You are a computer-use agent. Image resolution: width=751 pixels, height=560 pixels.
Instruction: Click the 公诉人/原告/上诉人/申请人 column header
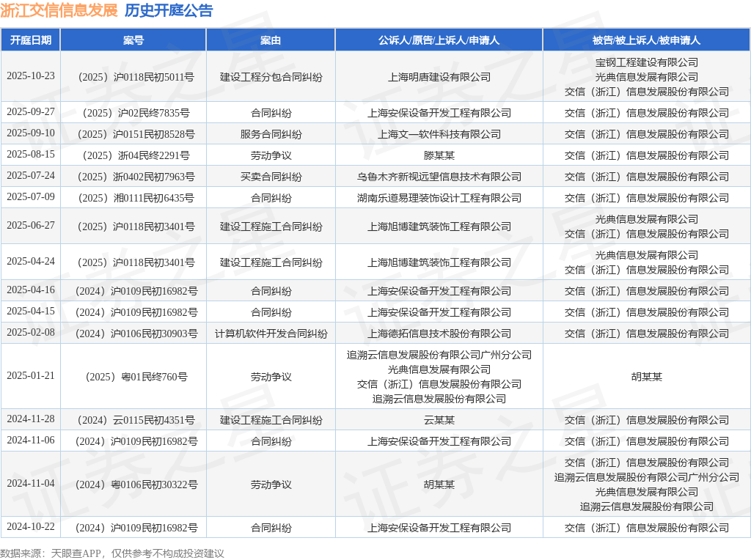439,40
